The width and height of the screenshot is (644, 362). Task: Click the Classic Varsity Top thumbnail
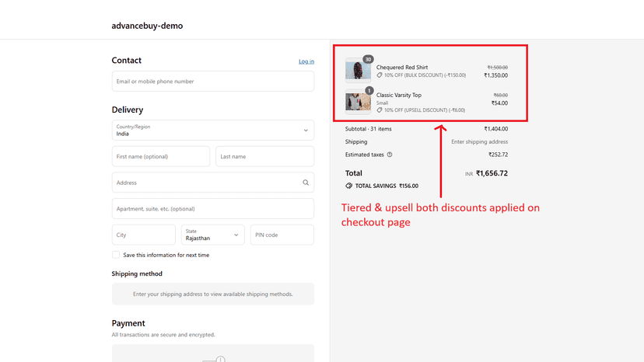click(358, 102)
